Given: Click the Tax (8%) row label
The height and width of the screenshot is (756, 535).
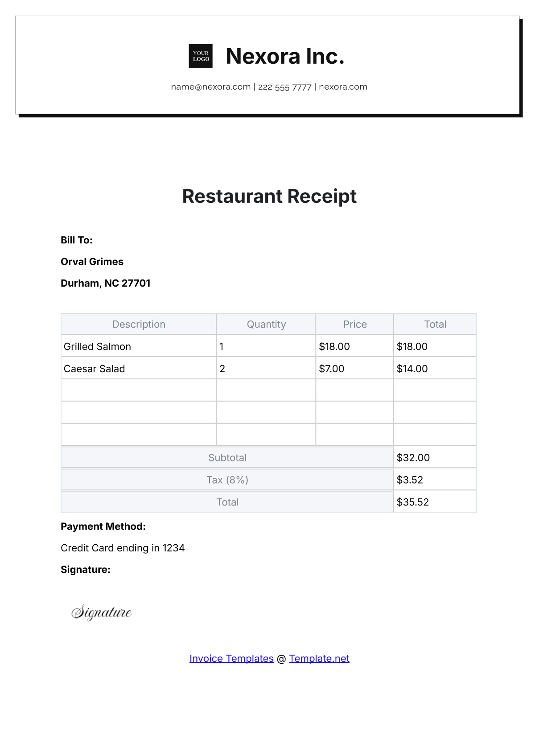Looking at the screenshot, I should [x=227, y=480].
